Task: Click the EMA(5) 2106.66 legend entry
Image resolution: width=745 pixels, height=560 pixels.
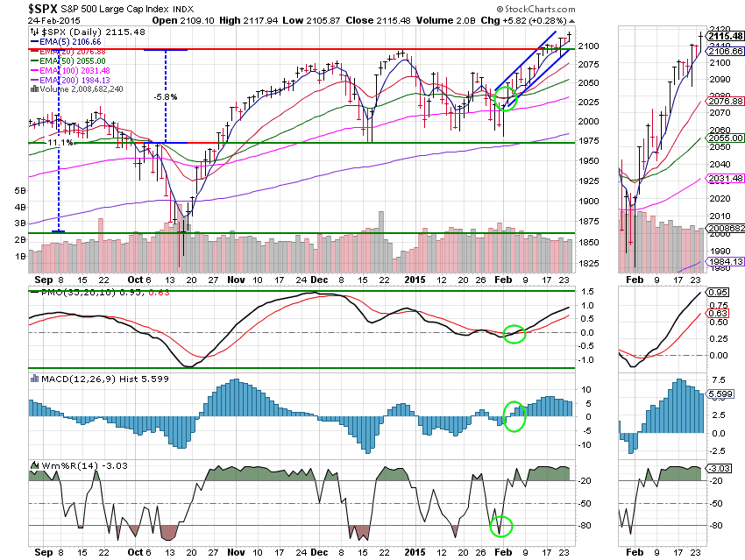Action: click(66, 42)
